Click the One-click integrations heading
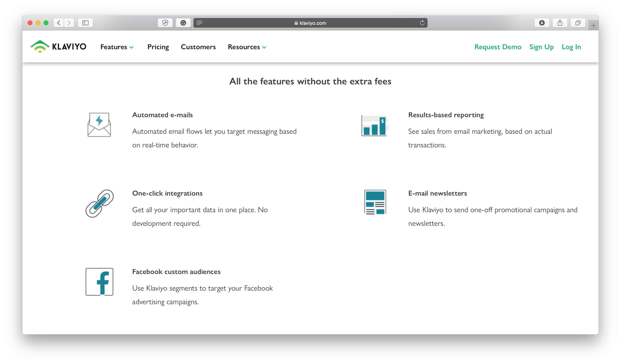Screen dimensions: 621x364 coord(167,193)
